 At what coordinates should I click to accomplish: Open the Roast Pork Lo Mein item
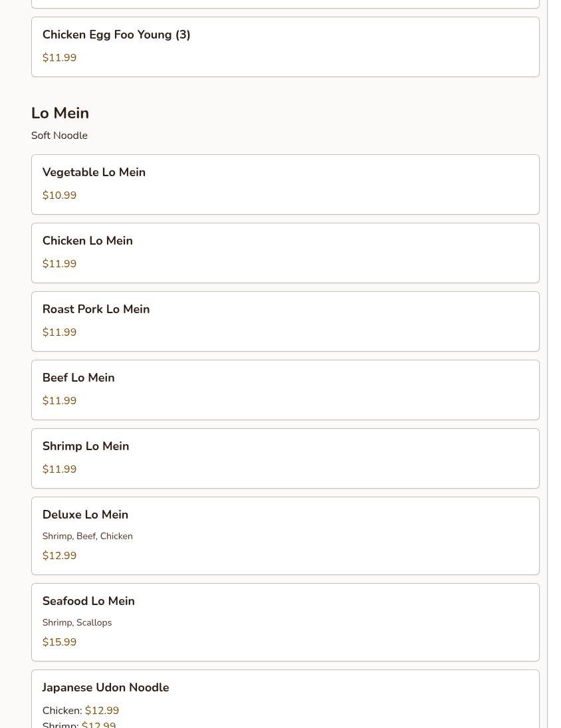(x=96, y=309)
